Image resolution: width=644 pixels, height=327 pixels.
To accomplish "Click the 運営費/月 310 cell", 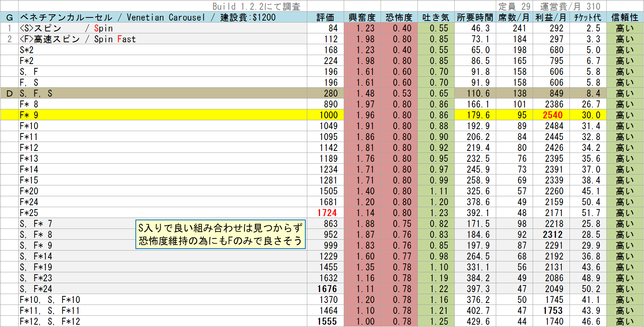I will click(570, 6).
